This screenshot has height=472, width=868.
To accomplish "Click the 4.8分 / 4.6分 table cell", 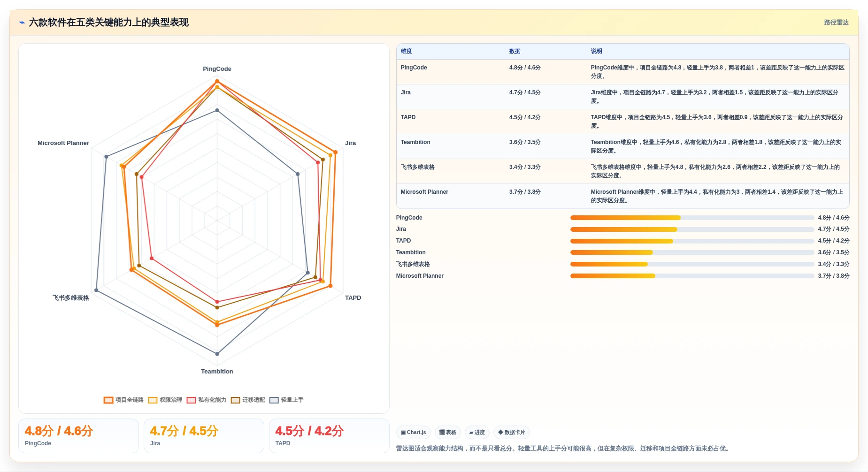I will [525, 68].
